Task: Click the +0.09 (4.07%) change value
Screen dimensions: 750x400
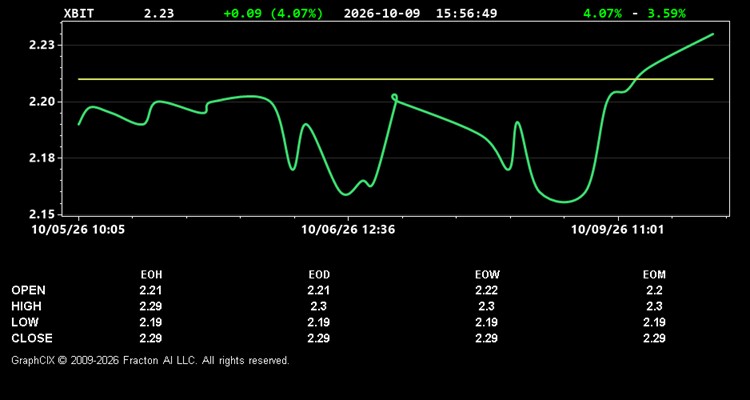Action: pyautogui.click(x=273, y=13)
